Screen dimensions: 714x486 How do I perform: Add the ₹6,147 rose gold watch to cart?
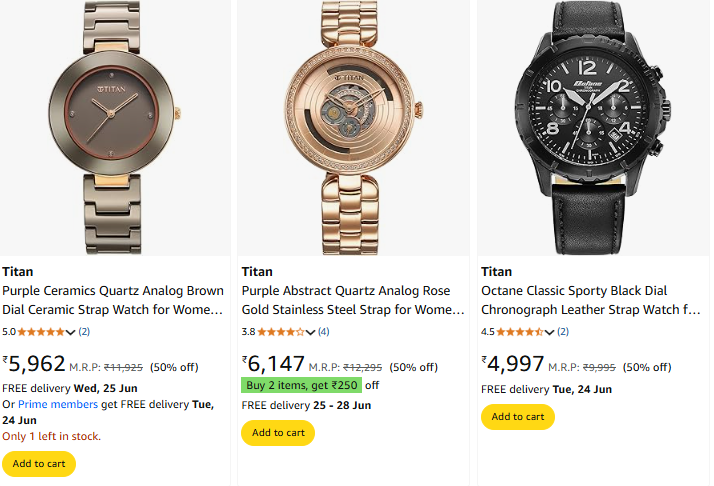coord(278,433)
